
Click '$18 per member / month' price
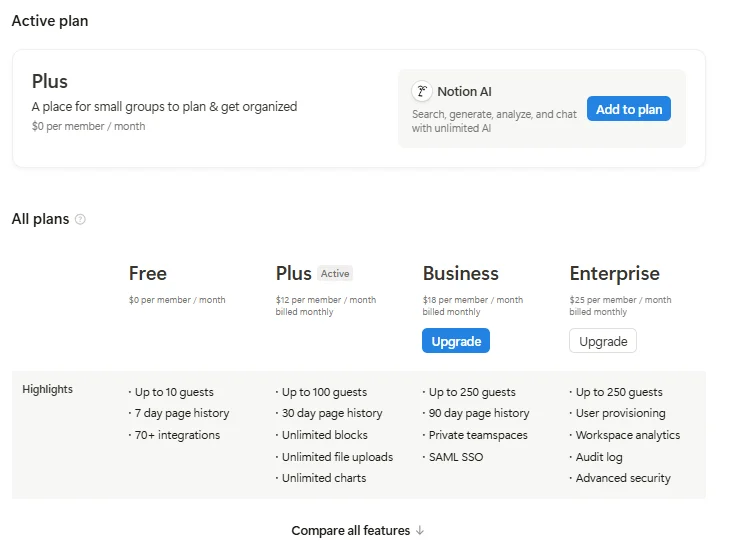[473, 300]
